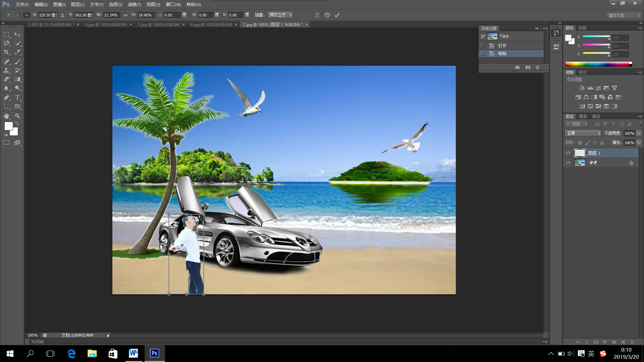Hide the 图层 1 layer
Image resolution: width=644 pixels, height=362 pixels.
(568, 153)
